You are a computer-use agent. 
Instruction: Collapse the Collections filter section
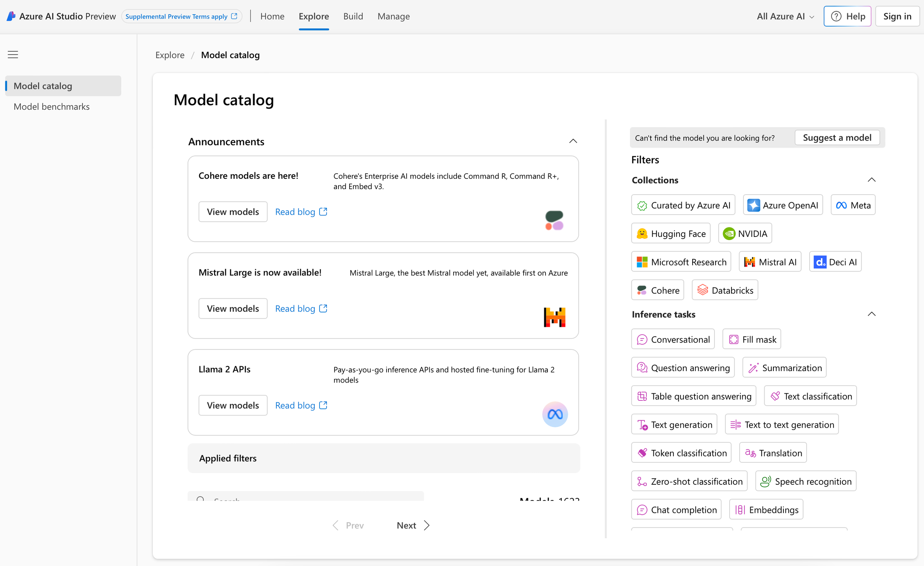tap(872, 180)
